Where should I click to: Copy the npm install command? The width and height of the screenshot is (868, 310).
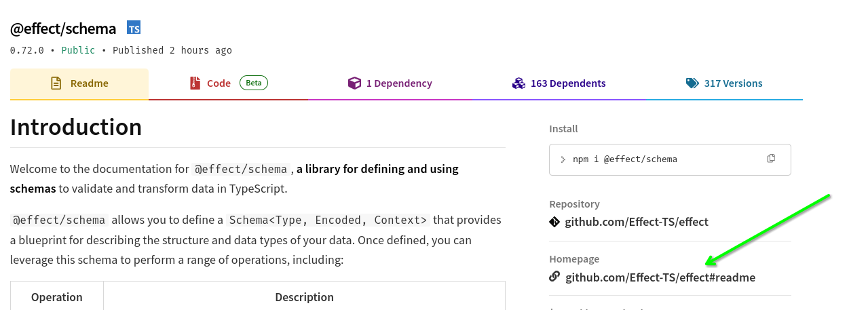coord(771,159)
